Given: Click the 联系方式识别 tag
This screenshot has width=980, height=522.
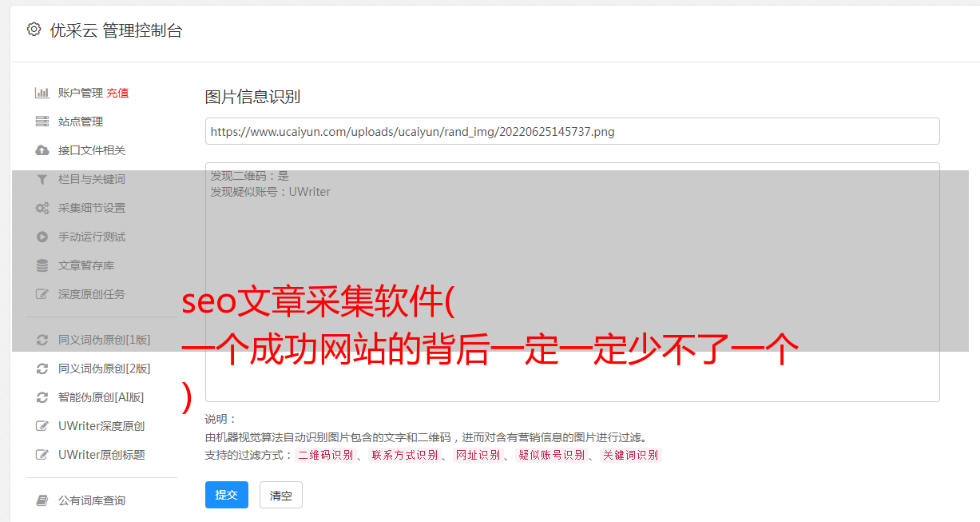Looking at the screenshot, I should click(405, 455).
